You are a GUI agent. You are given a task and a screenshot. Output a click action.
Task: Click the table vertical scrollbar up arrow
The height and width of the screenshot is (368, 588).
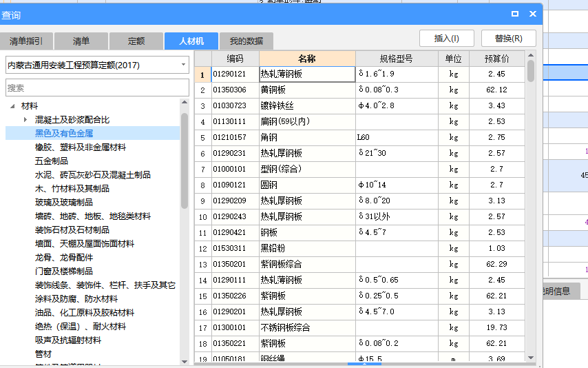[x=531, y=55]
